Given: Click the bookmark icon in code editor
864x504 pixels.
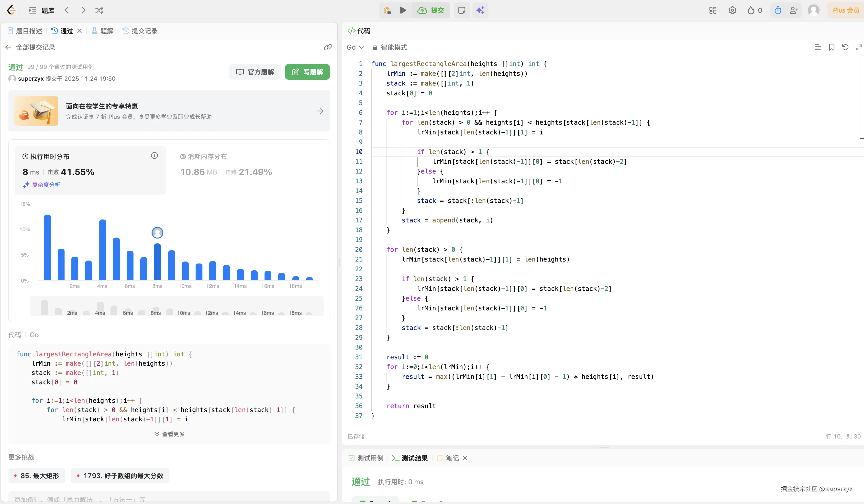Looking at the screenshot, I should [831, 47].
